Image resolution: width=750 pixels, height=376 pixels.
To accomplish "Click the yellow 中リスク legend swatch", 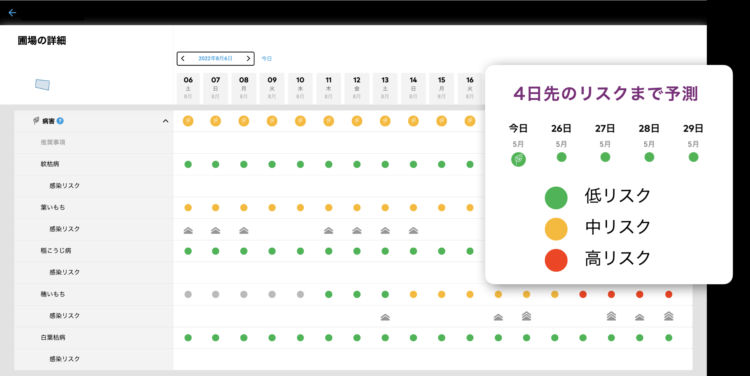I will pos(556,229).
